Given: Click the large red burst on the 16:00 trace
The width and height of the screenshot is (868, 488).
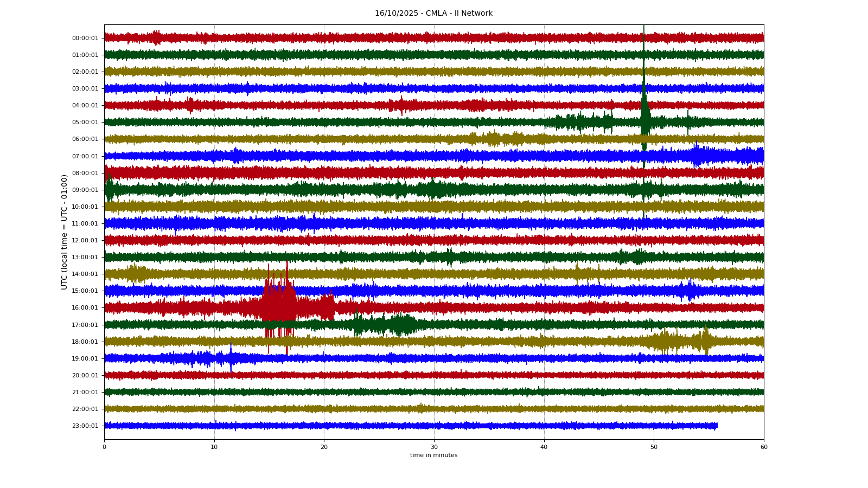Looking at the screenshot, I should (x=278, y=307).
